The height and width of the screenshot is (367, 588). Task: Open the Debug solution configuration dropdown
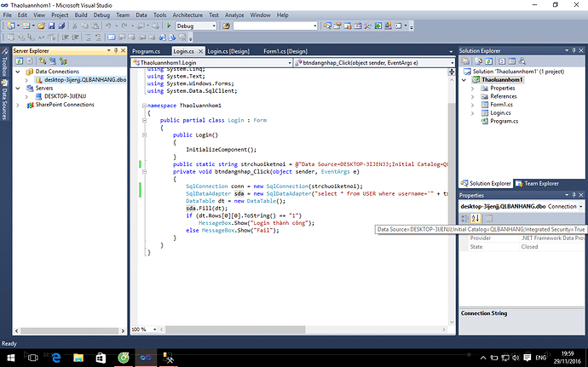pyautogui.click(x=213, y=26)
